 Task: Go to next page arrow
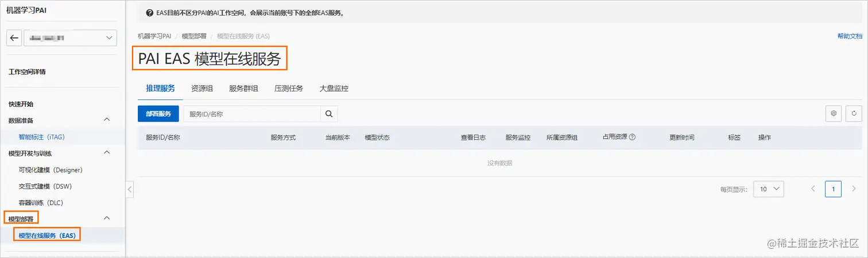tap(854, 188)
